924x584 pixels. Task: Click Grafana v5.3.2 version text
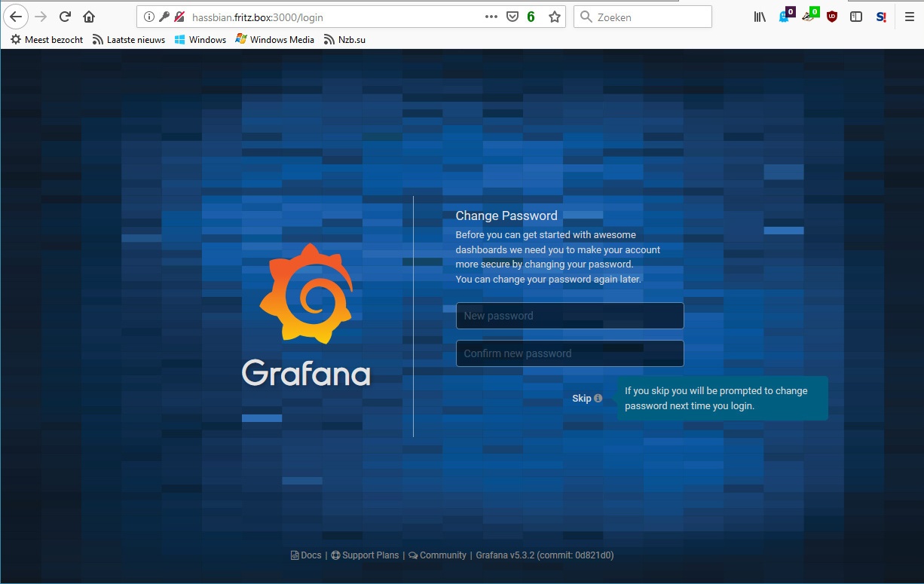pos(545,555)
